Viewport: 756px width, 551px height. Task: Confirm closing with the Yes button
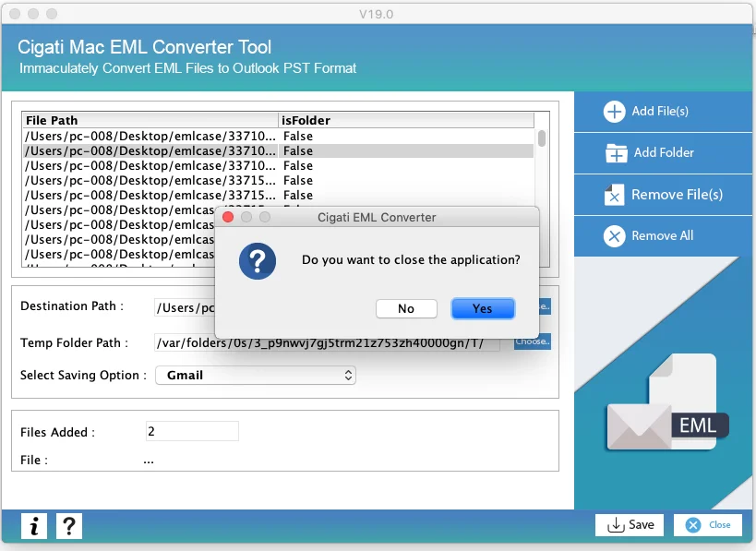click(483, 308)
